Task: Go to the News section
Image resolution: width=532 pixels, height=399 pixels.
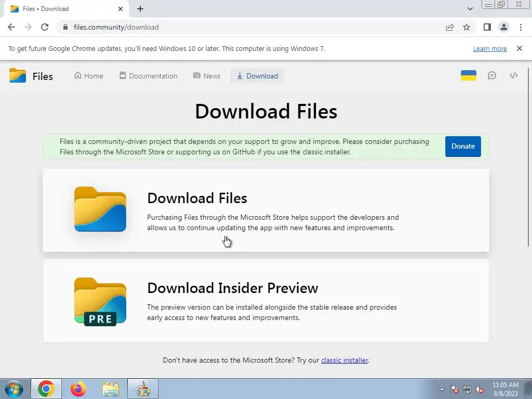Action: [207, 76]
